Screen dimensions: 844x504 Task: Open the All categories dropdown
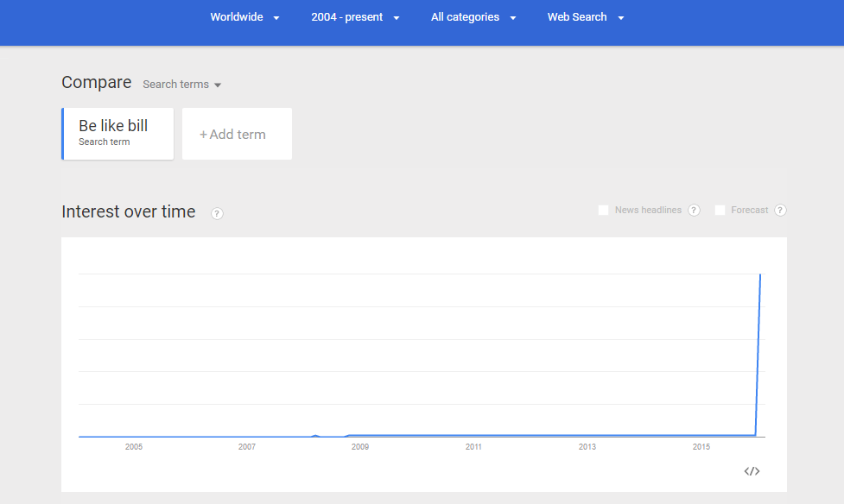coord(473,17)
